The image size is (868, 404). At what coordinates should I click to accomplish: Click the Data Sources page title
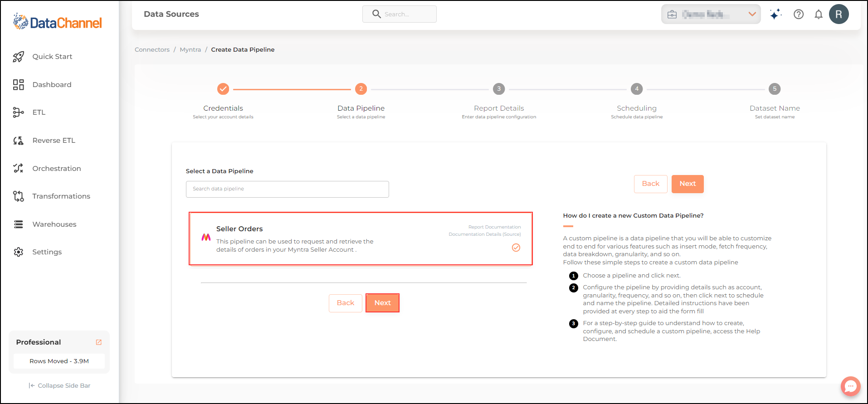[x=171, y=14]
